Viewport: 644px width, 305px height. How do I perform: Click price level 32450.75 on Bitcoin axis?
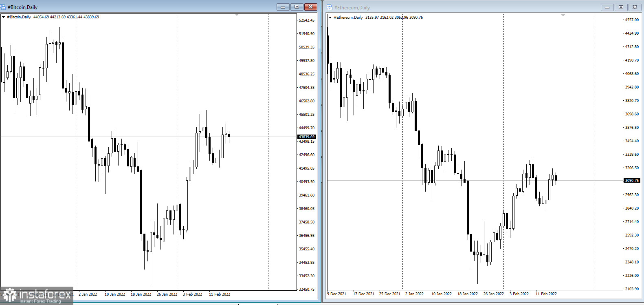(x=307, y=290)
